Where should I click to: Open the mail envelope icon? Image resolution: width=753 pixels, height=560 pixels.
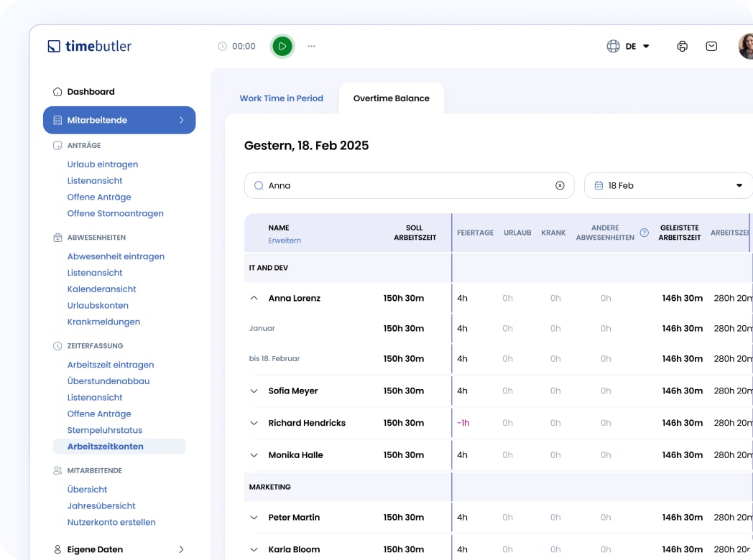[711, 46]
